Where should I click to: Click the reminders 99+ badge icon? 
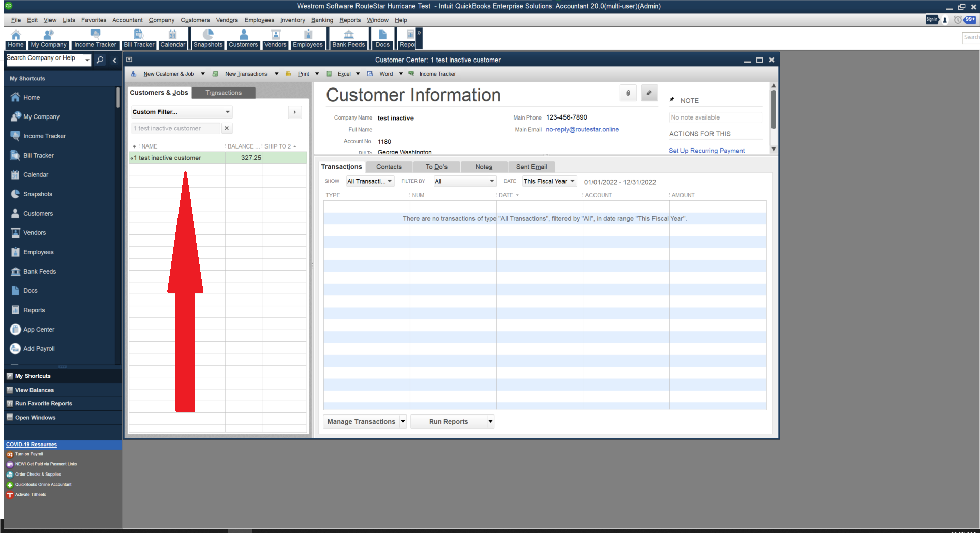(x=970, y=20)
